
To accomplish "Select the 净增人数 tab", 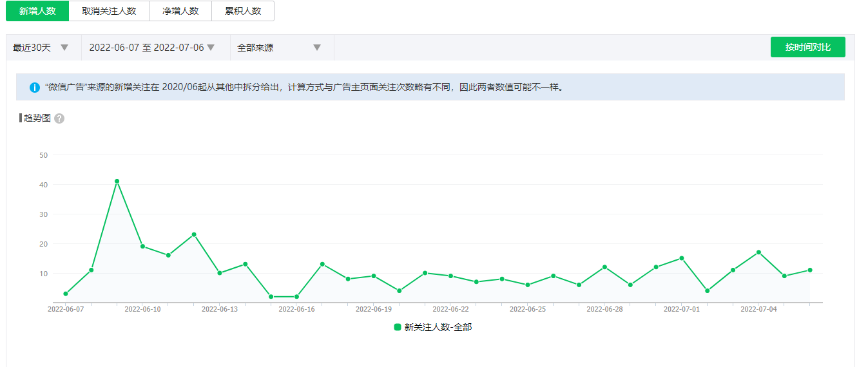I will point(180,11).
